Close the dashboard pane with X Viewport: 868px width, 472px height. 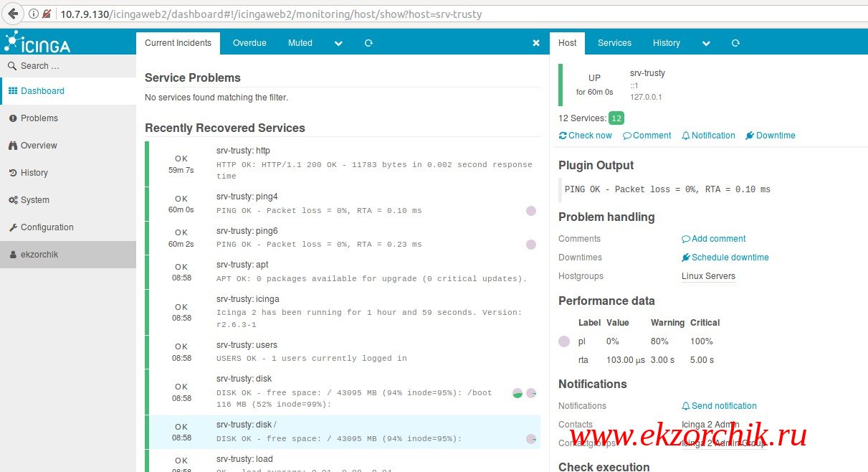tap(535, 43)
